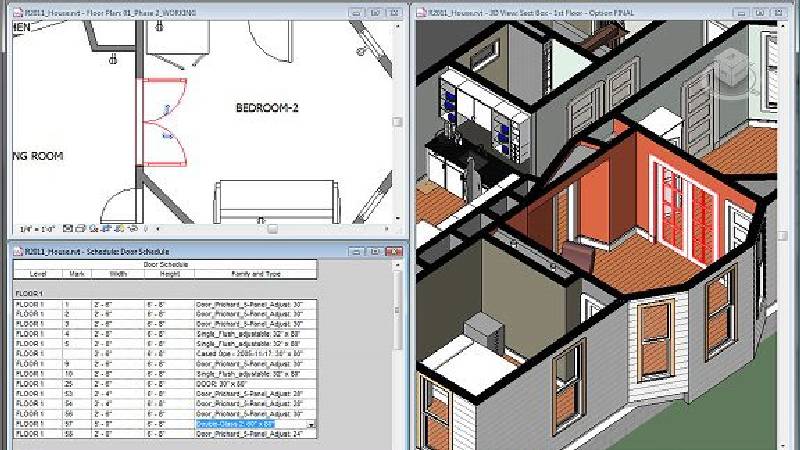Screen dimensions: 800x450
Task: Toggle Show Crop Region icon in view bar
Action: tap(119, 229)
